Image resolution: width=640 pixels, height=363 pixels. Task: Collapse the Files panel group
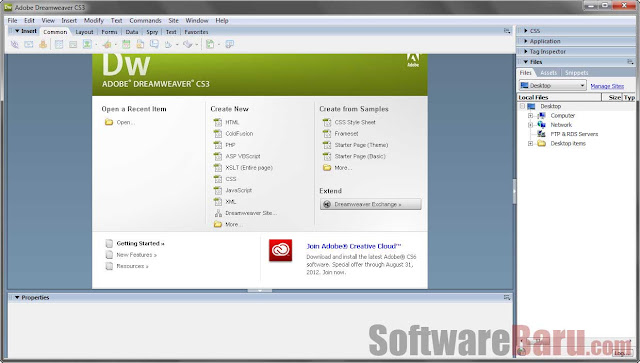[x=526, y=62]
